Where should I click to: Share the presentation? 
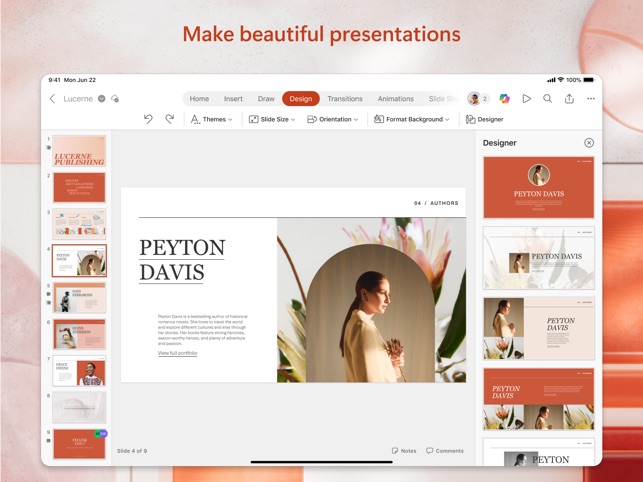click(x=569, y=98)
